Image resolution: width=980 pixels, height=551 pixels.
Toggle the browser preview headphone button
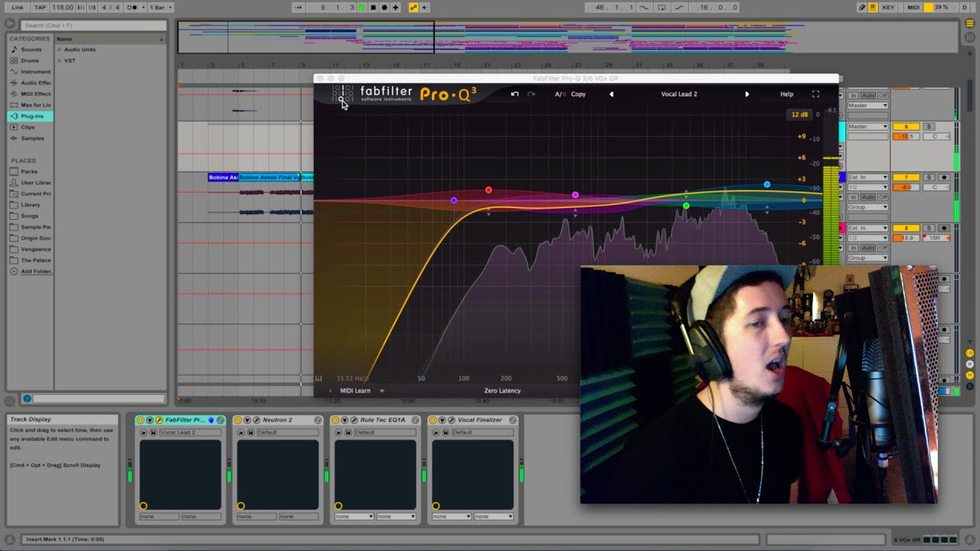click(x=27, y=399)
